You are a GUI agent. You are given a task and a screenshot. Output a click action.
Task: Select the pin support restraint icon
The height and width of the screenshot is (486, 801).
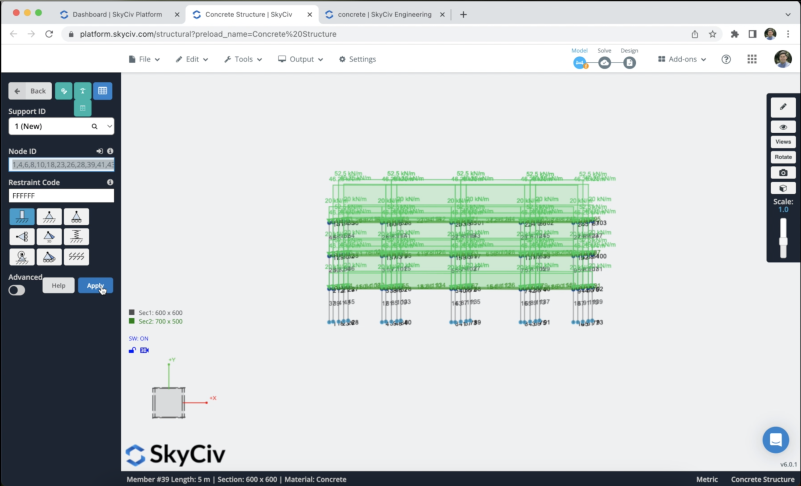point(49,217)
